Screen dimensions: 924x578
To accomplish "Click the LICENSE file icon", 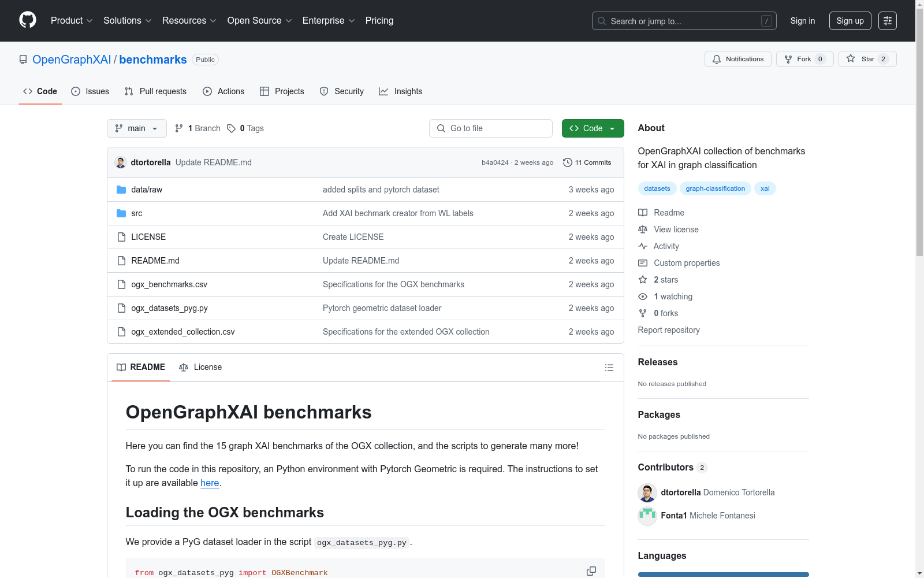I will [x=121, y=237].
